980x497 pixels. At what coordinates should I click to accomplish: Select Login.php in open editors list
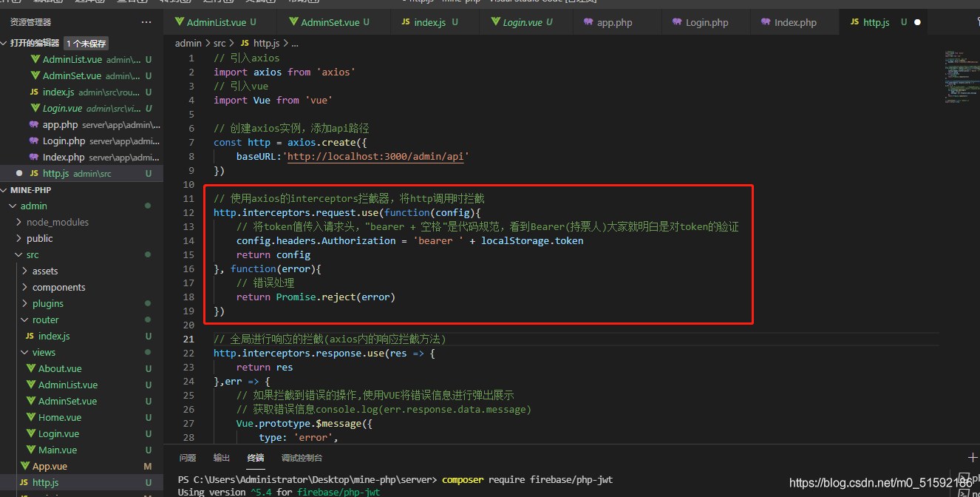(81, 141)
